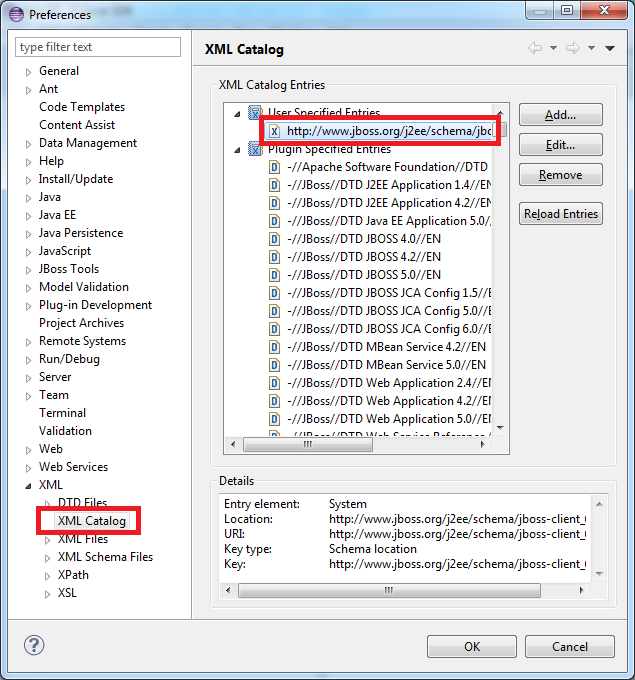
Task: Click the DTD icon beside JBOSS 4.0//EN
Action: tap(274, 239)
